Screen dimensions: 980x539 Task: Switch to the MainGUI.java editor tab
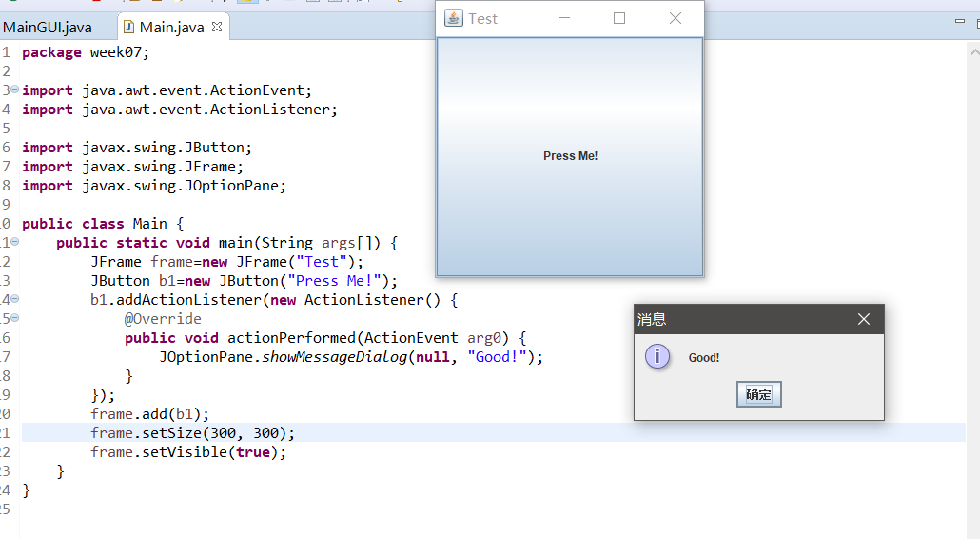48,28
